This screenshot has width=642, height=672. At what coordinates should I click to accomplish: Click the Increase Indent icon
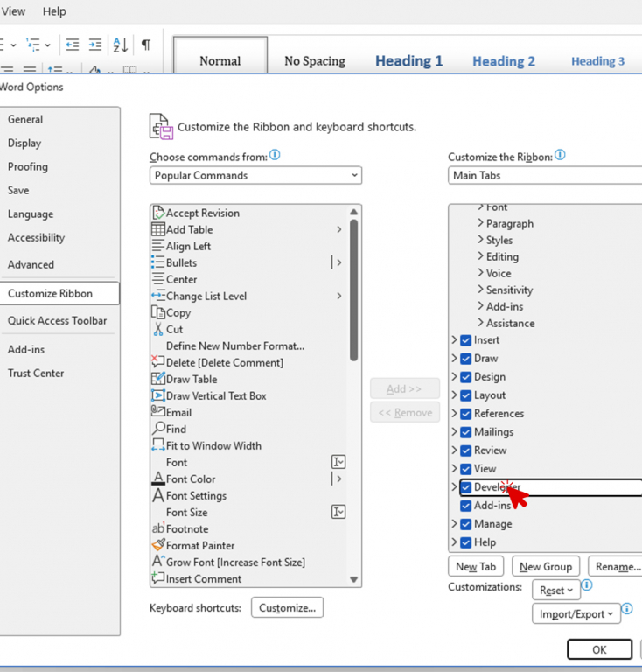(x=95, y=45)
